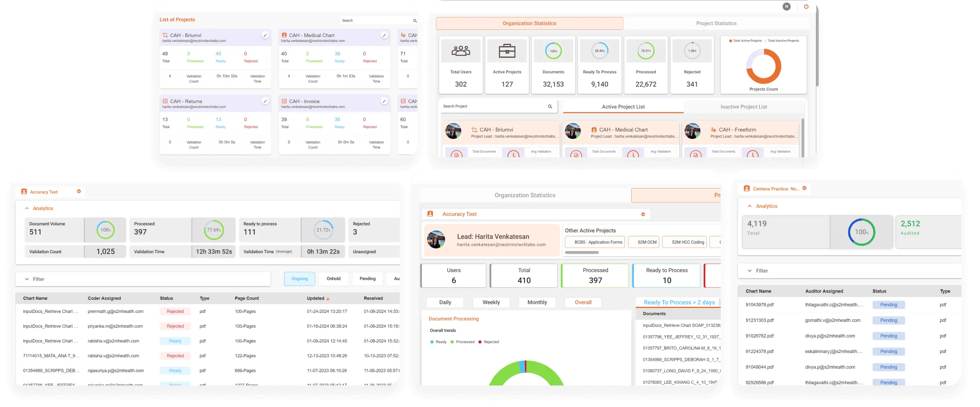Select the Onhold status tab
The height and width of the screenshot is (407, 980).
333,279
